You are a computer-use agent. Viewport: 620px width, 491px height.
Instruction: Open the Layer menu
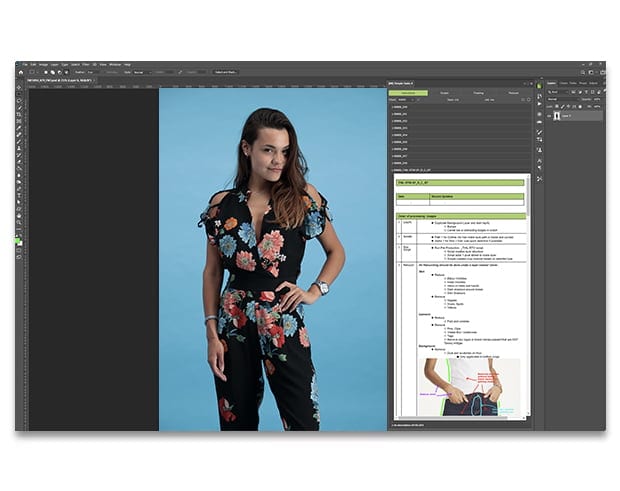(x=54, y=64)
